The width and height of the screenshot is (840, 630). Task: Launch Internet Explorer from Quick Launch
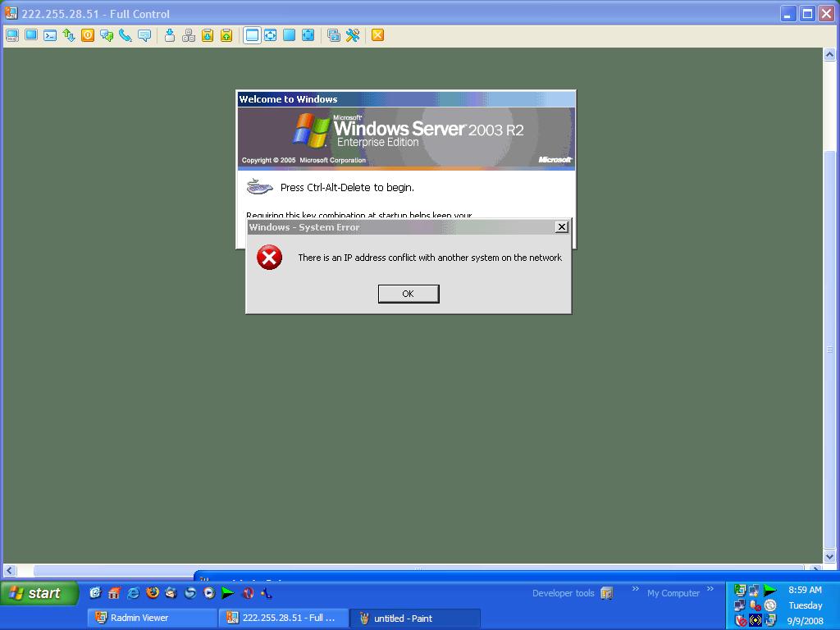[134, 593]
